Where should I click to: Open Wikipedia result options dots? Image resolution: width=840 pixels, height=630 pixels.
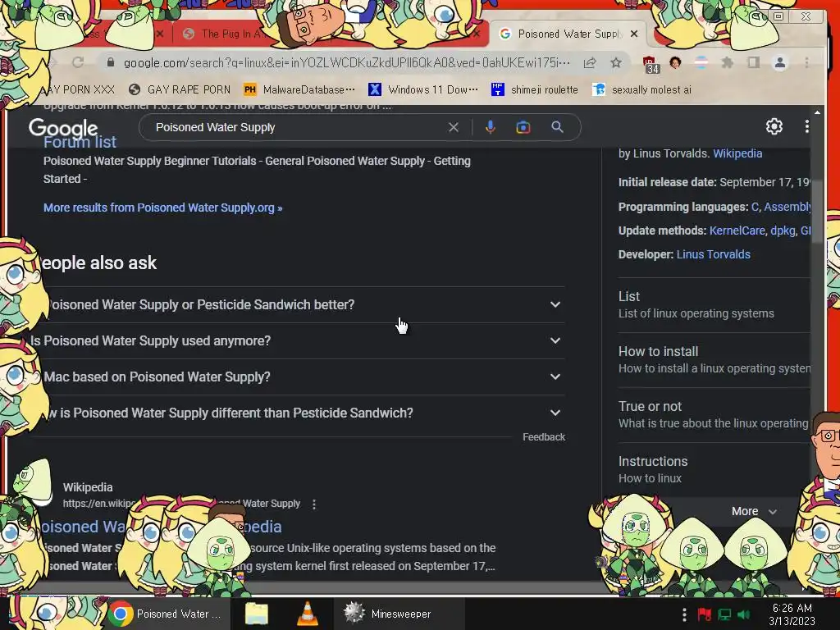[x=314, y=504]
